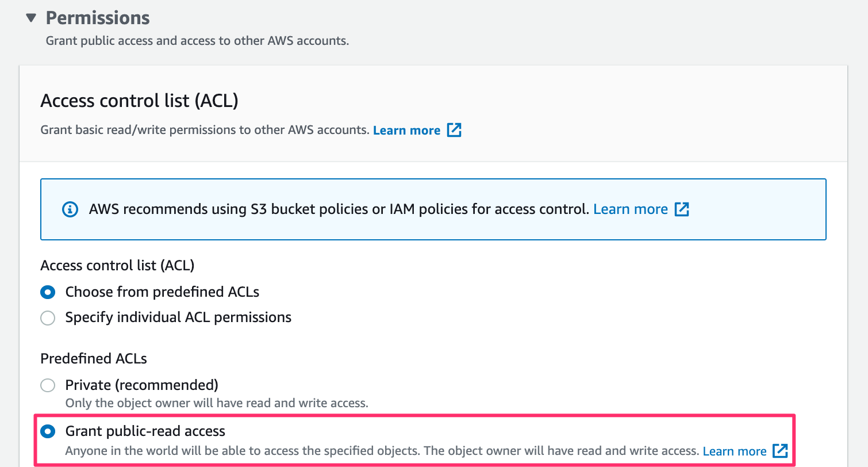
Task: Click the "Grant basic read/write permissions" description
Action: tap(205, 130)
